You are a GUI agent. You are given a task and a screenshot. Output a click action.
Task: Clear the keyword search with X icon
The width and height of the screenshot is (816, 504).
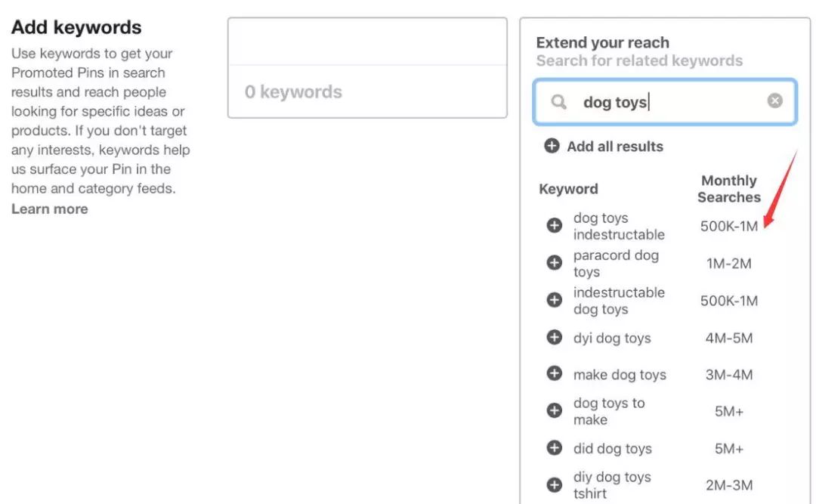click(774, 101)
